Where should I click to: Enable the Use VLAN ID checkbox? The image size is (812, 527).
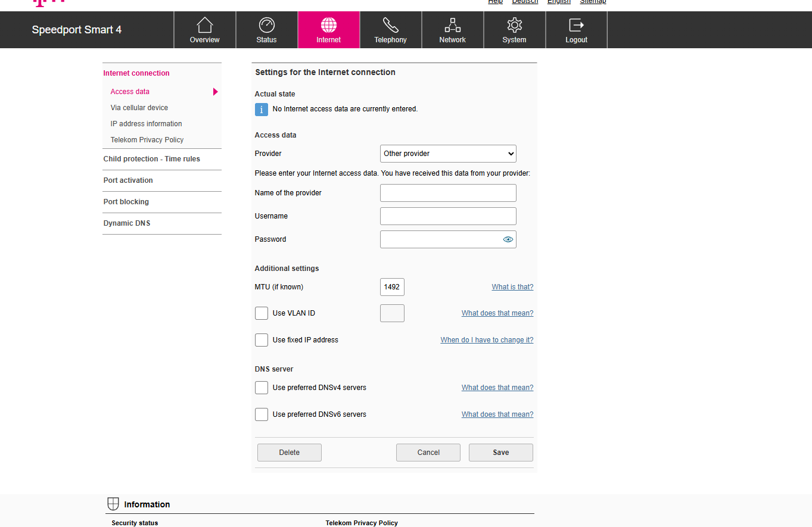(x=262, y=313)
